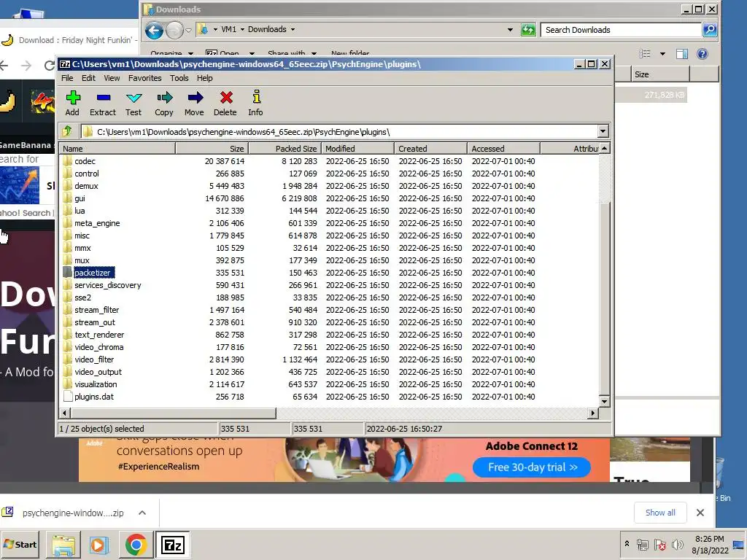Go up one folder level in 7-Zip

pos(67,131)
